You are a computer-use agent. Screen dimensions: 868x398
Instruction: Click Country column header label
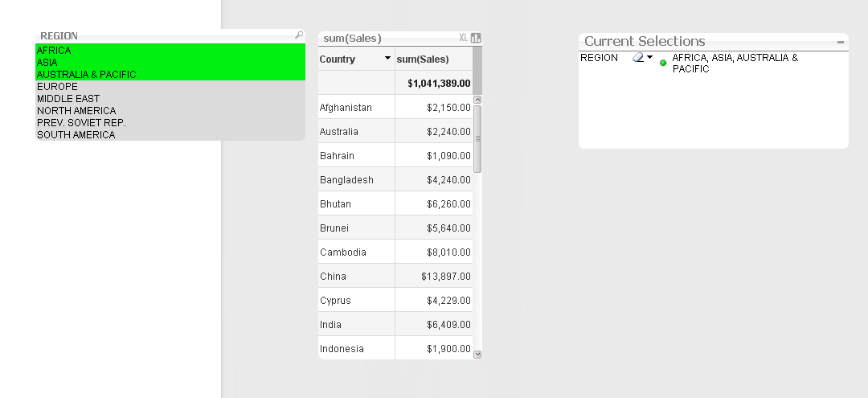click(x=337, y=59)
